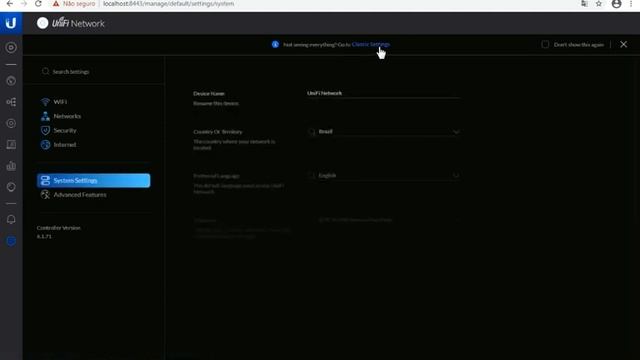Viewport: 640px width, 360px height.
Task: Open the Dashboard icon in left rail
Action: click(11, 48)
